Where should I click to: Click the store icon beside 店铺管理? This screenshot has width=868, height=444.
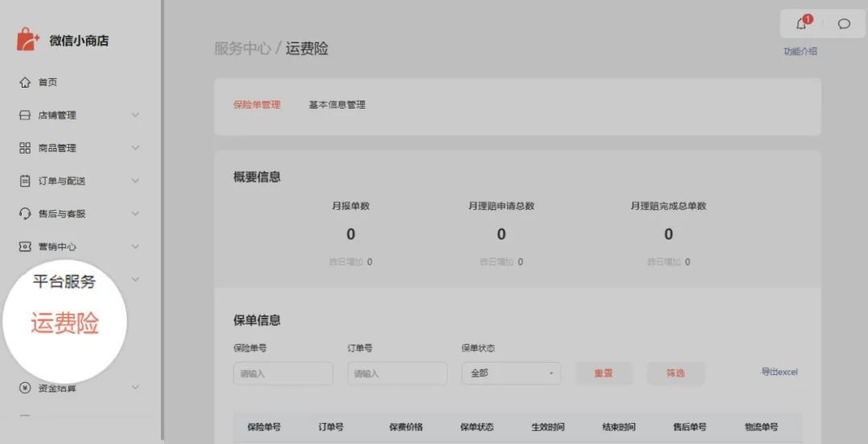25,115
